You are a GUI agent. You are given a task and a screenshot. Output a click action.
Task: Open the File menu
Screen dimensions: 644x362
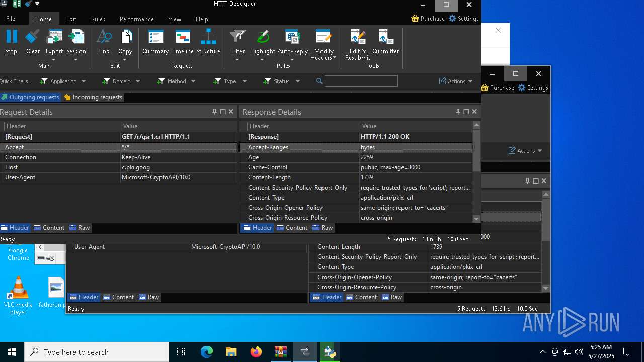(11, 19)
